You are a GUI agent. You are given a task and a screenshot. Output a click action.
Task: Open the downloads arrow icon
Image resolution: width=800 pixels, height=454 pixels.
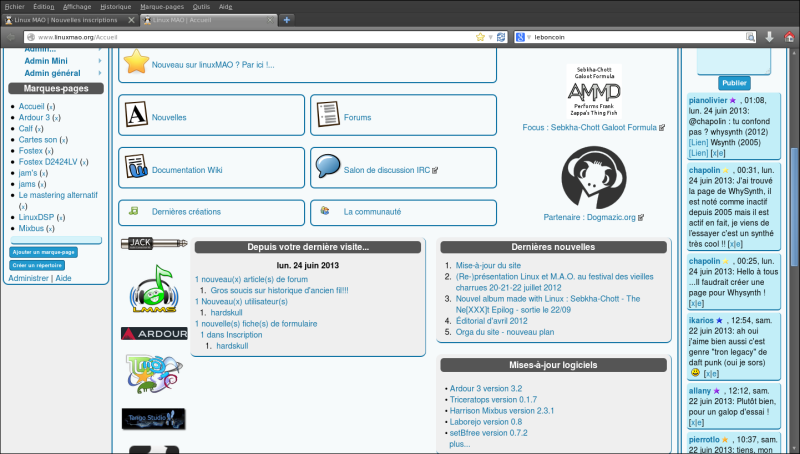(769, 37)
